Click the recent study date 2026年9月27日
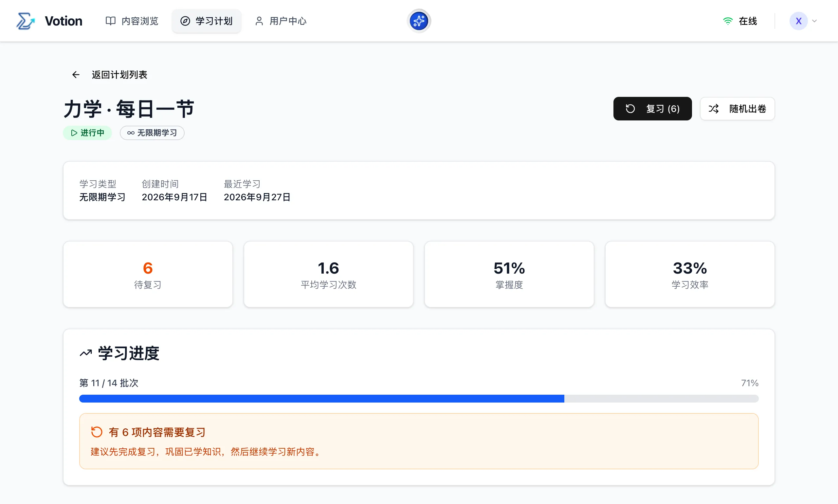The width and height of the screenshot is (838, 504). (x=257, y=197)
